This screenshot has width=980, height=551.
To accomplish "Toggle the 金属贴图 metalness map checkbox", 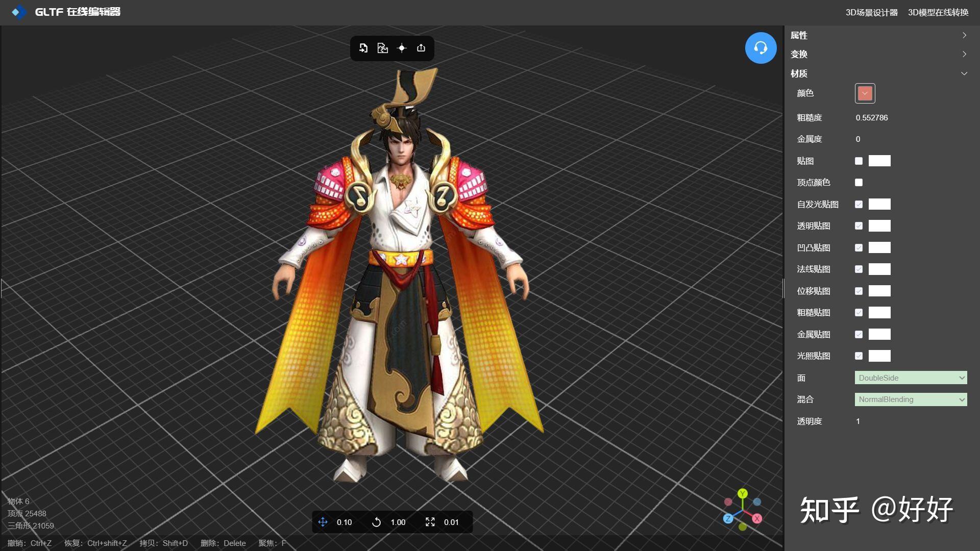I will point(859,334).
